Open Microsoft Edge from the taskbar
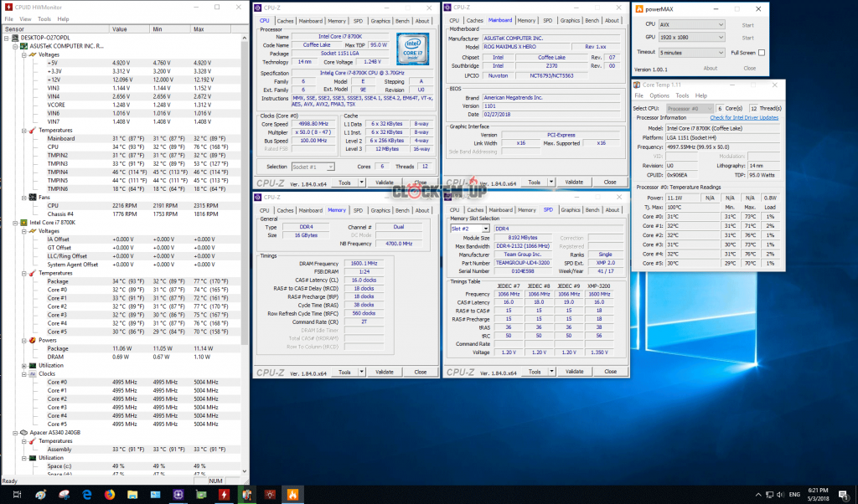 click(x=87, y=495)
